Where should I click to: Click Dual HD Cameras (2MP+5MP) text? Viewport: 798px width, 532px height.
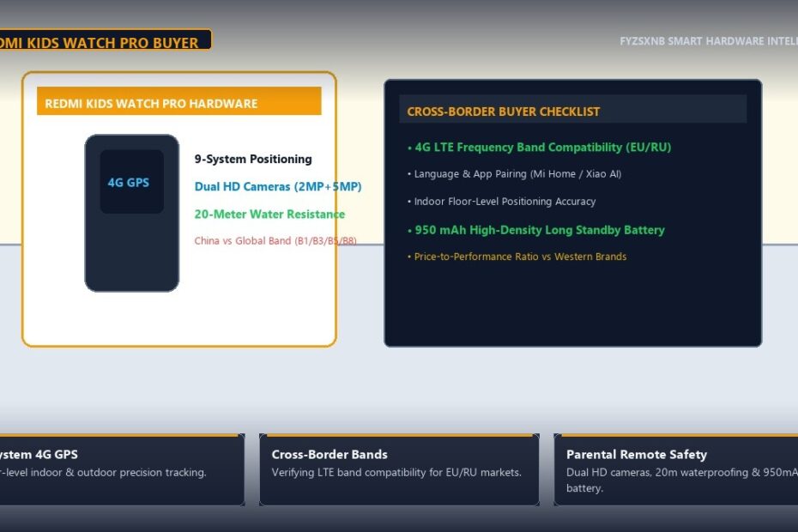[278, 187]
